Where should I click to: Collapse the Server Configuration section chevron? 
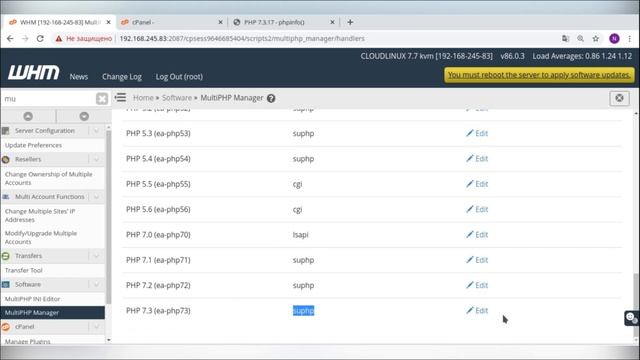96,131
